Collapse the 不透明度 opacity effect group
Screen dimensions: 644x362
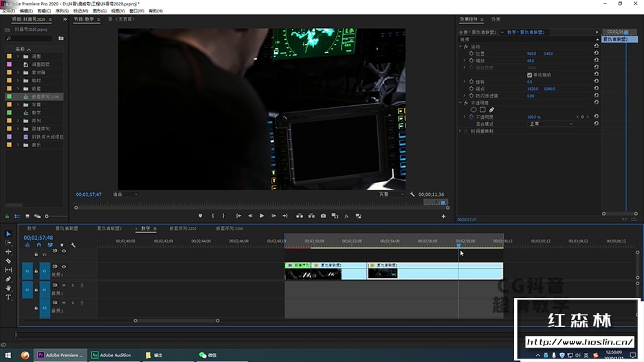tap(460, 102)
